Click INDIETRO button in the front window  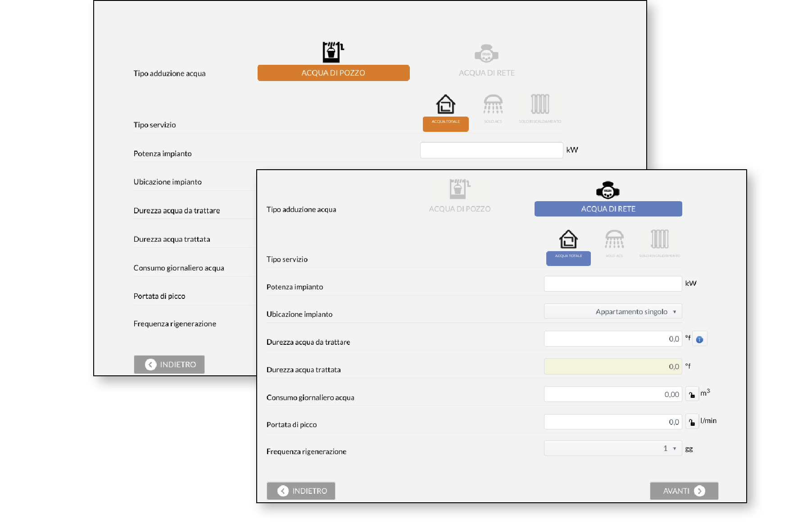tap(301, 491)
